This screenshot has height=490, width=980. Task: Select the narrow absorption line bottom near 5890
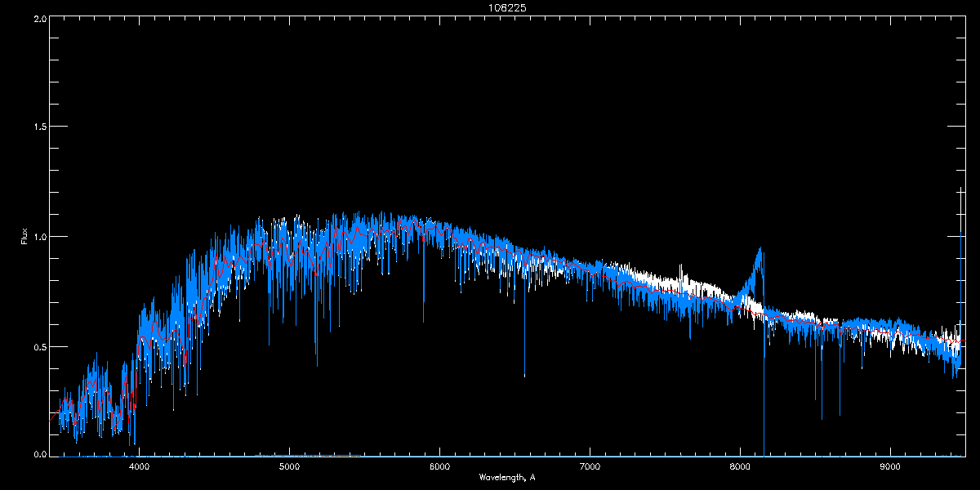coord(423,321)
